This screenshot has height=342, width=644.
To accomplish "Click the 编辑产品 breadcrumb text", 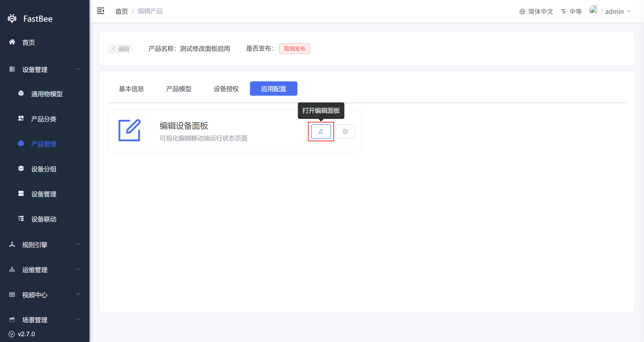I will coord(150,11).
